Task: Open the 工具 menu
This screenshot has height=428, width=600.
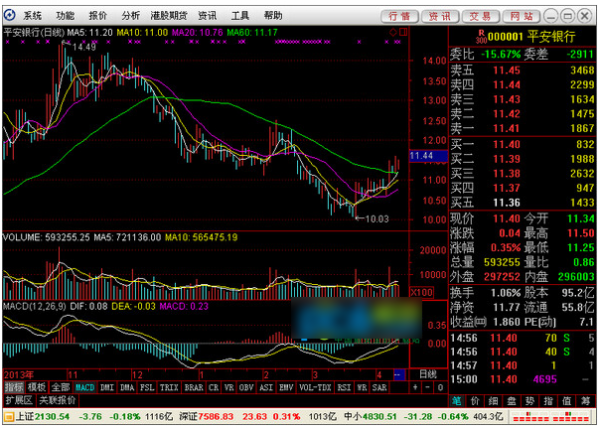Action: click(240, 16)
